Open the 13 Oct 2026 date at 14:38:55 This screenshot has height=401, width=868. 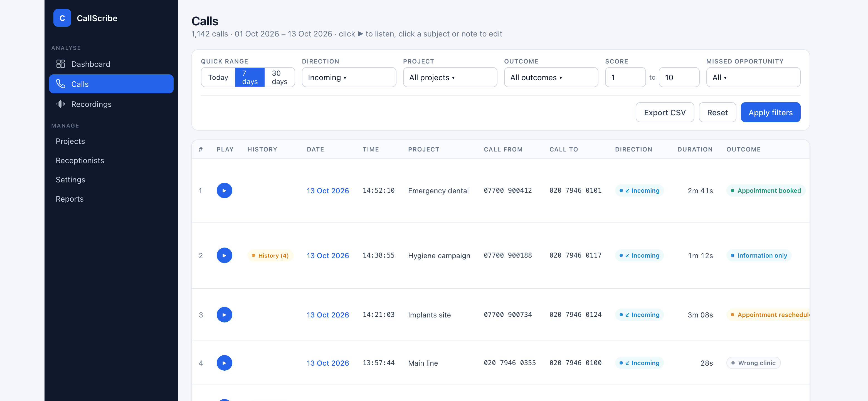click(x=327, y=256)
